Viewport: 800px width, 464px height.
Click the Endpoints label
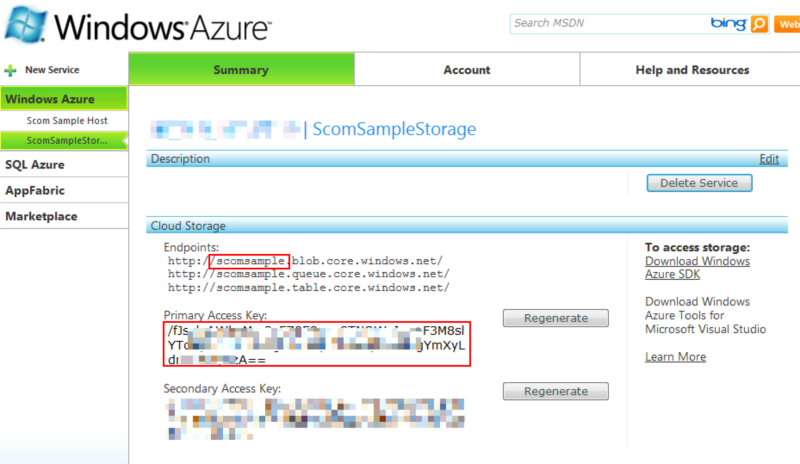(x=191, y=247)
